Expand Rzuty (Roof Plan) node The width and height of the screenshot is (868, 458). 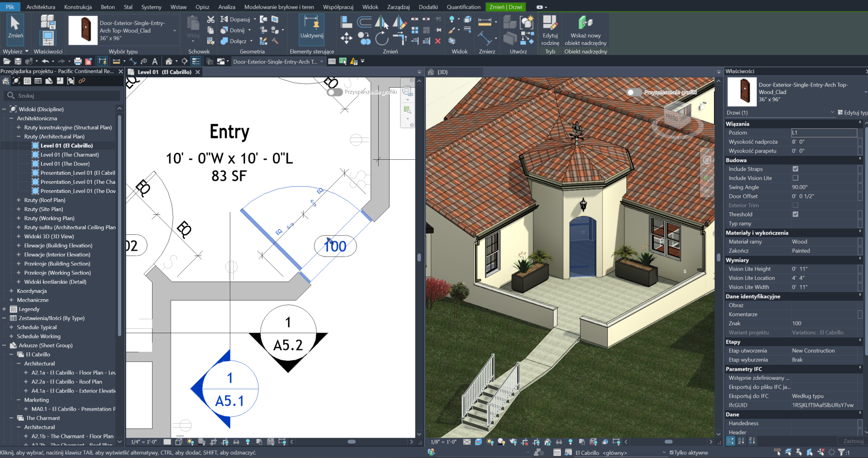pos(19,200)
